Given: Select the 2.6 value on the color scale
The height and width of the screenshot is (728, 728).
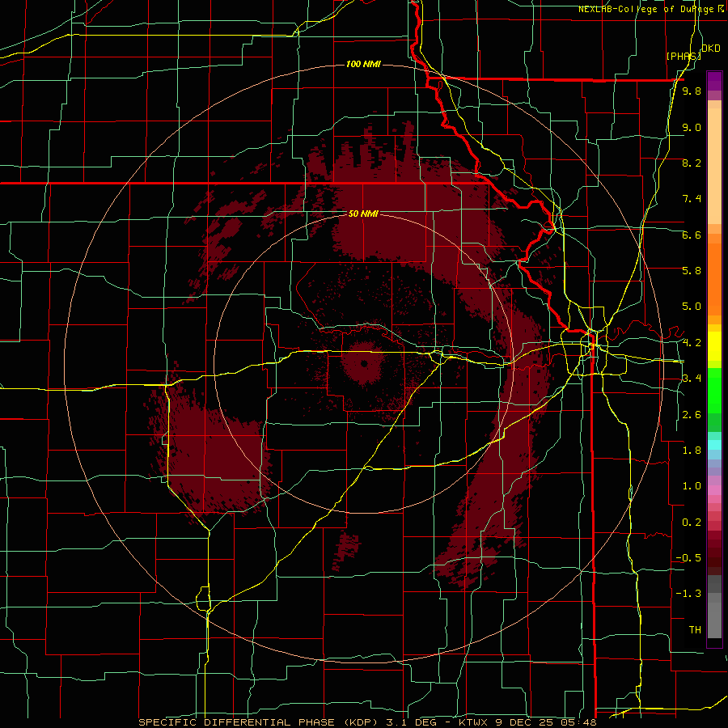Looking at the screenshot, I should pyautogui.click(x=692, y=414).
